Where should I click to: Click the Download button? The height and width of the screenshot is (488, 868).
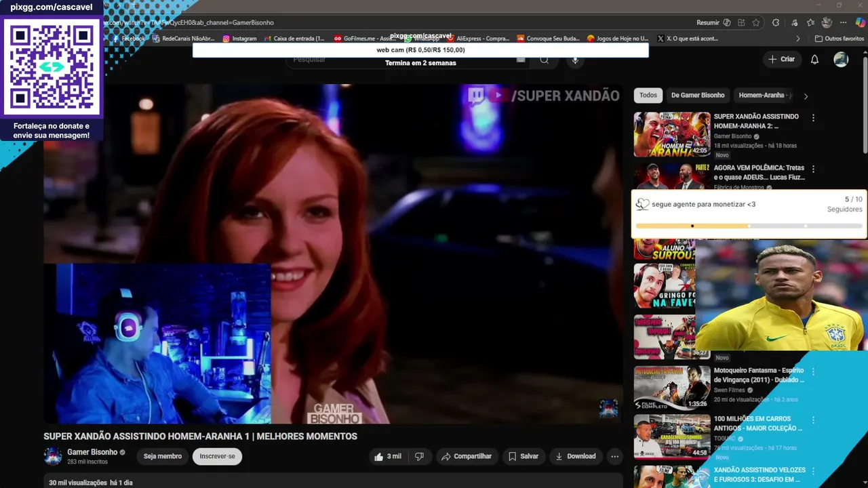(x=576, y=456)
